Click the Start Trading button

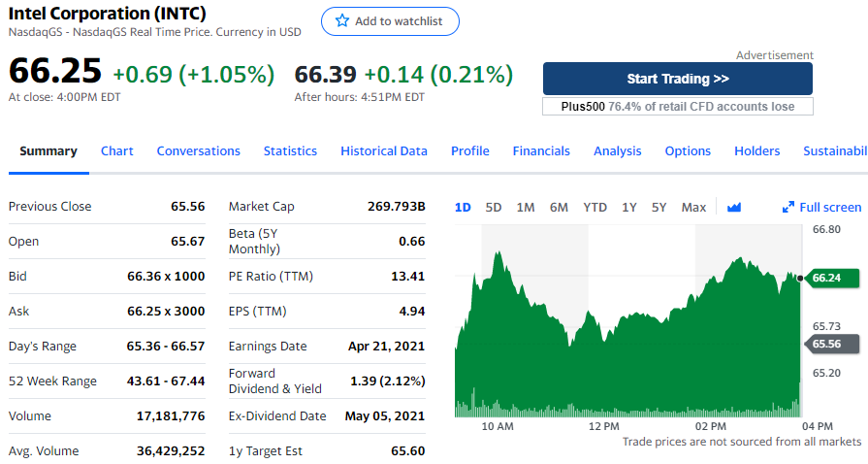click(678, 79)
